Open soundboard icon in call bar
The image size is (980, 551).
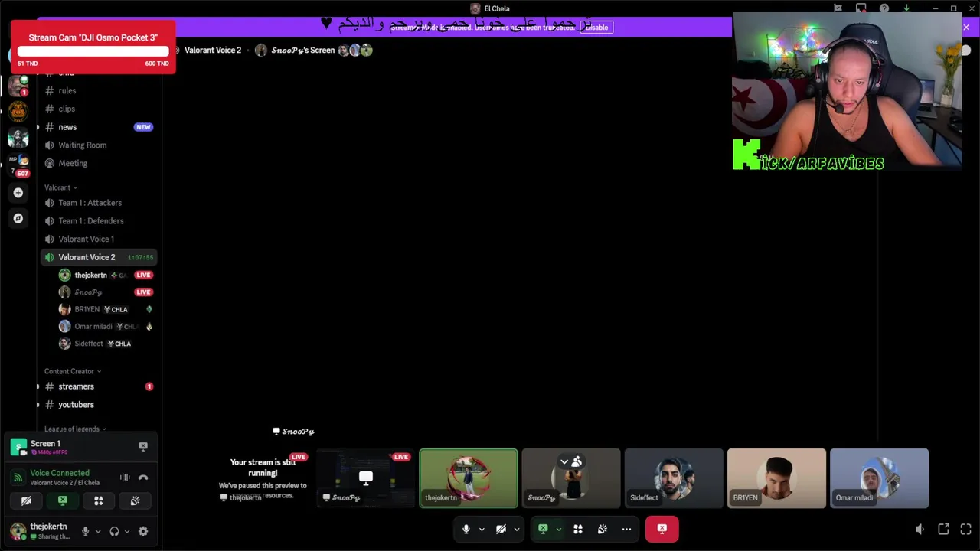(x=603, y=529)
